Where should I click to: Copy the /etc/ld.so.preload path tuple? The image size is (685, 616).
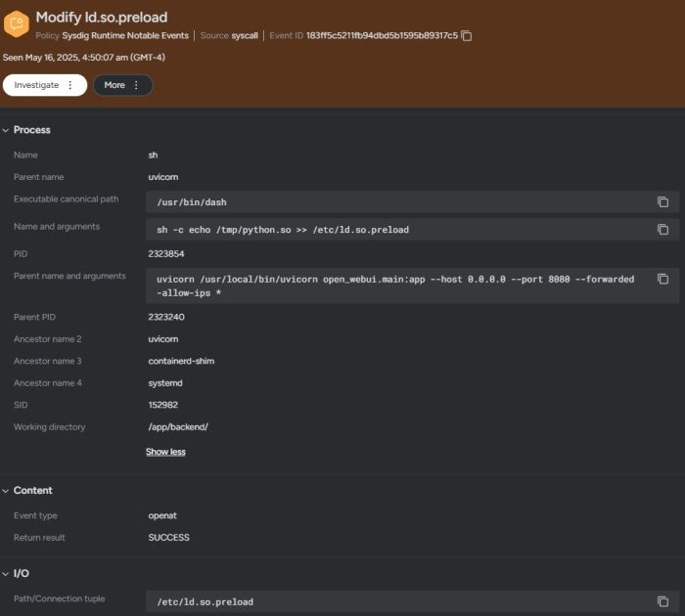click(x=662, y=601)
